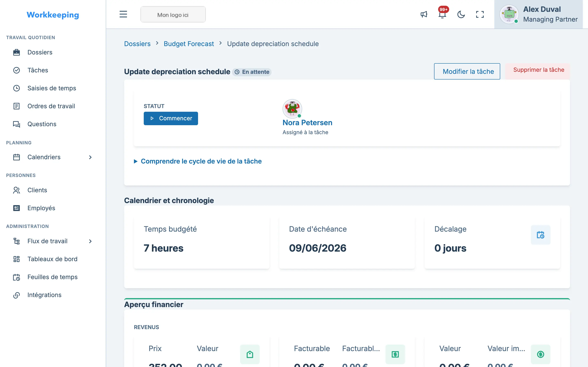Click Supprimer la tâche button

click(x=538, y=70)
